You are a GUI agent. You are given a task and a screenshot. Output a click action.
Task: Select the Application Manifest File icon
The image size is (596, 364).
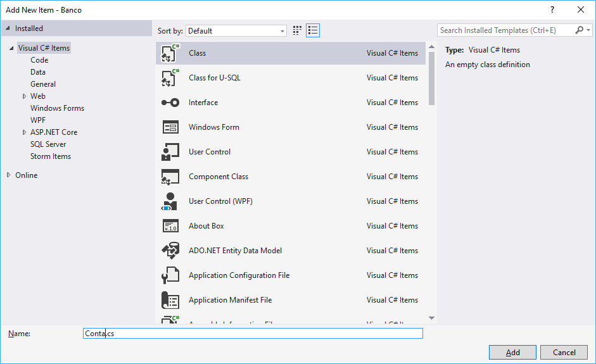(170, 300)
